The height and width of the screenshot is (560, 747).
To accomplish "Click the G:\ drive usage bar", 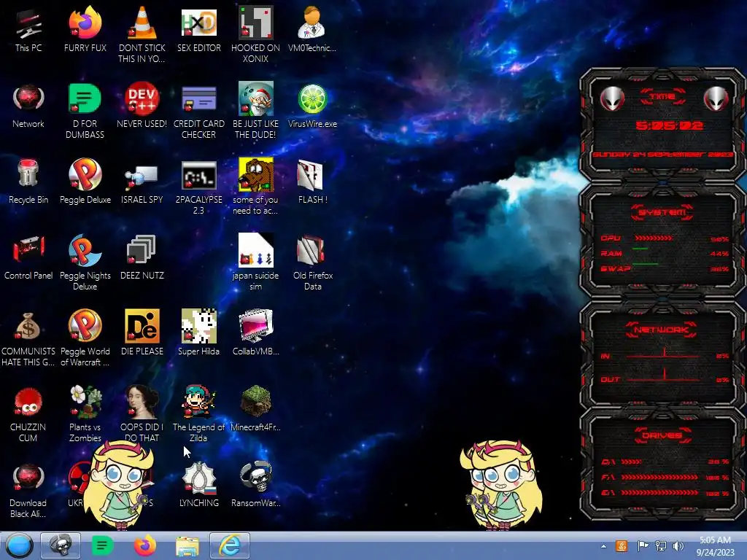I will point(659,492).
